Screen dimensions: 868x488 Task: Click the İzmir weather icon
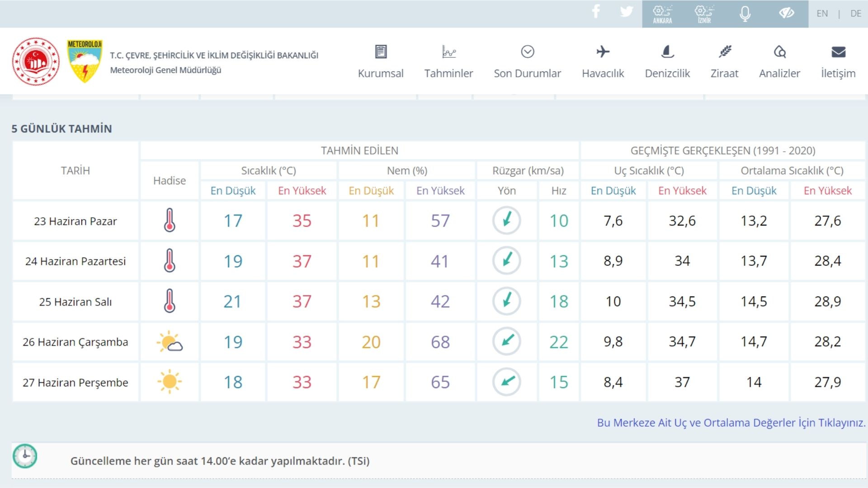coord(704,14)
